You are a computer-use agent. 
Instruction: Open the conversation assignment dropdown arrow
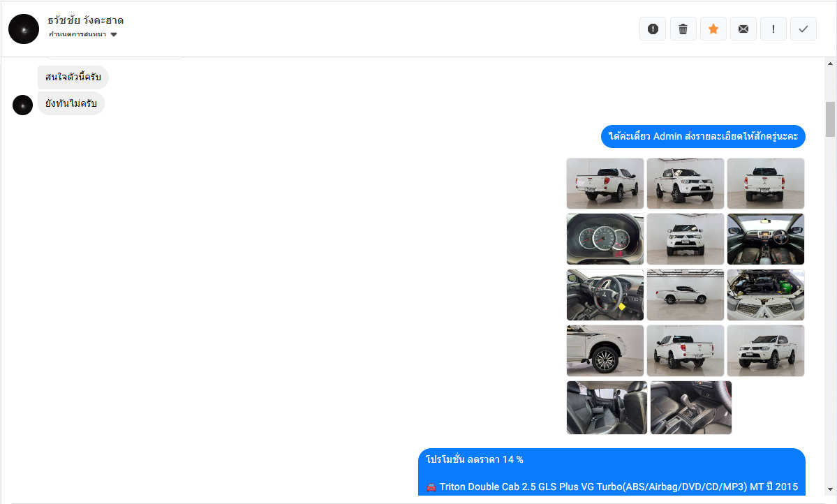point(114,35)
